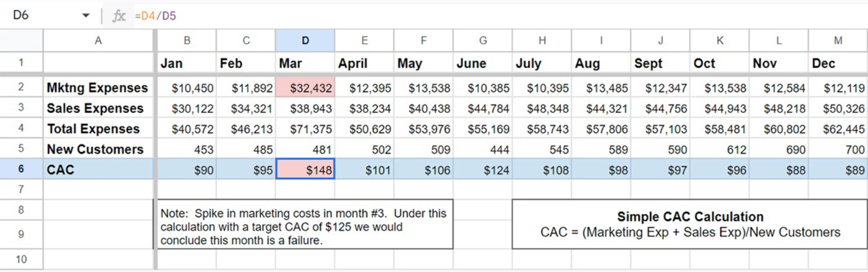Image resolution: width=868 pixels, height=272 pixels.
Task: Click the Simple CAC Calculation text box
Action: 690,224
